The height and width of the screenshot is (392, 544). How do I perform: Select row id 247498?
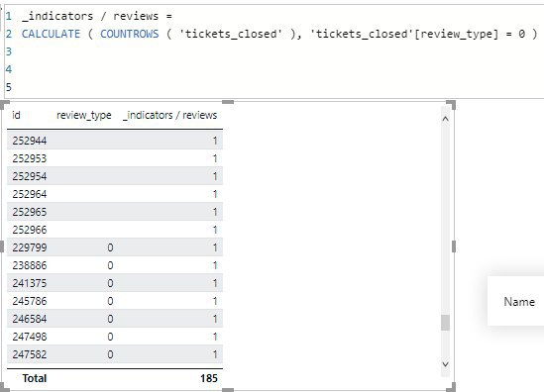coord(115,337)
